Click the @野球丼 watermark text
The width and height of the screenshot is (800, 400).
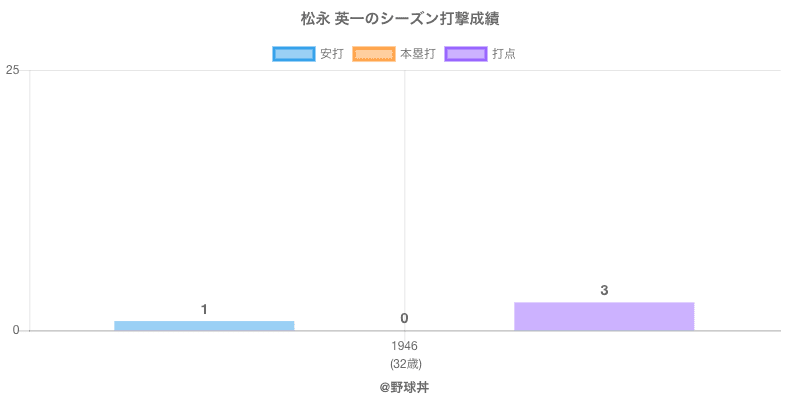click(404, 386)
